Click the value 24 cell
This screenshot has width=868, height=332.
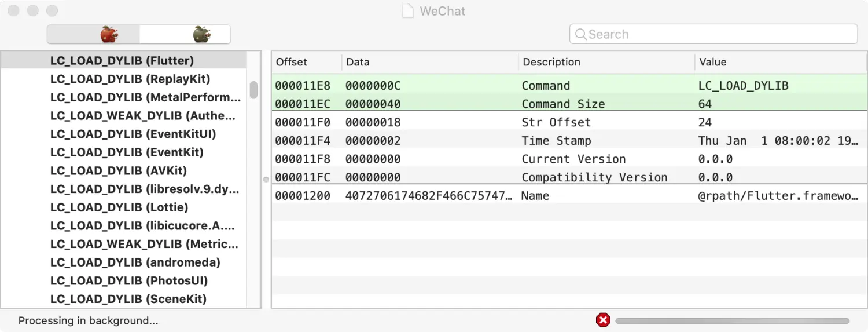tap(705, 122)
